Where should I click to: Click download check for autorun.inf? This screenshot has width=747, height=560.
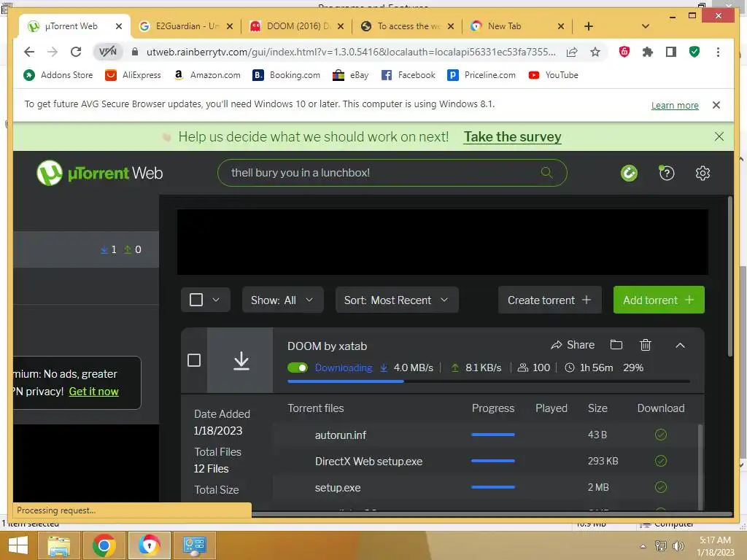coord(661,435)
